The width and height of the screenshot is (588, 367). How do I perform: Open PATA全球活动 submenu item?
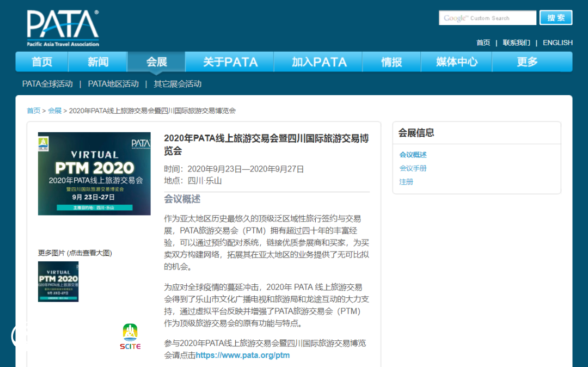(x=47, y=84)
